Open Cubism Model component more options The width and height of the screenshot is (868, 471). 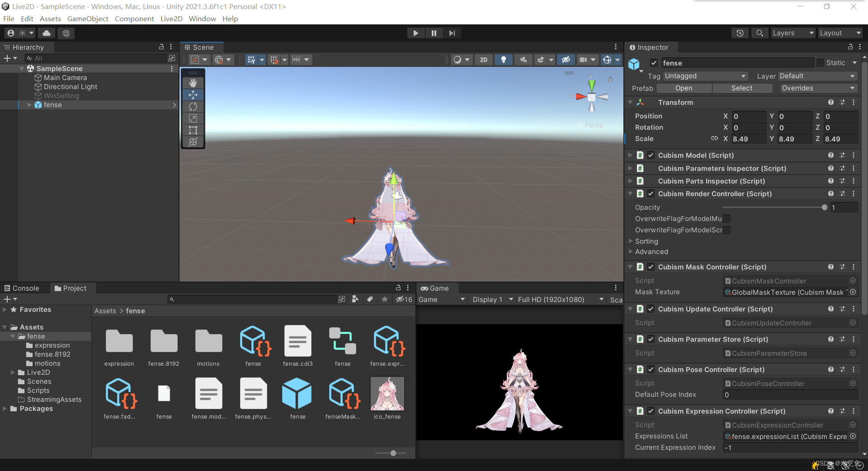pos(854,155)
